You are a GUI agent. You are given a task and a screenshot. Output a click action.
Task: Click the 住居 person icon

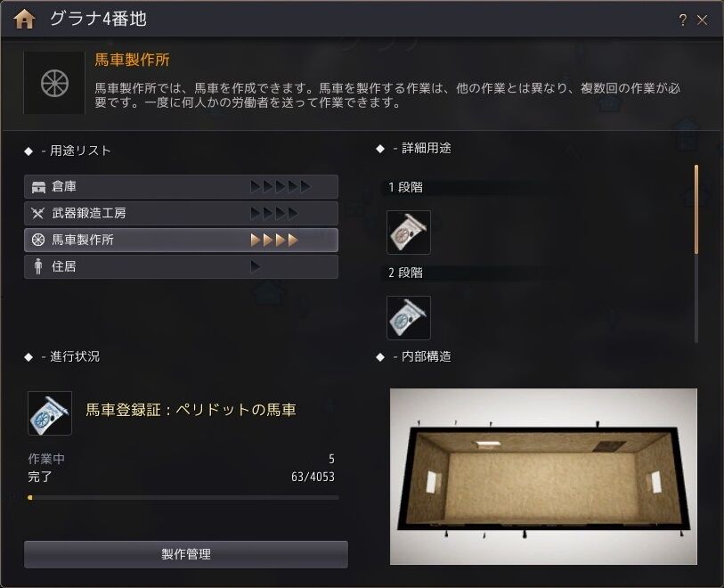[38, 266]
